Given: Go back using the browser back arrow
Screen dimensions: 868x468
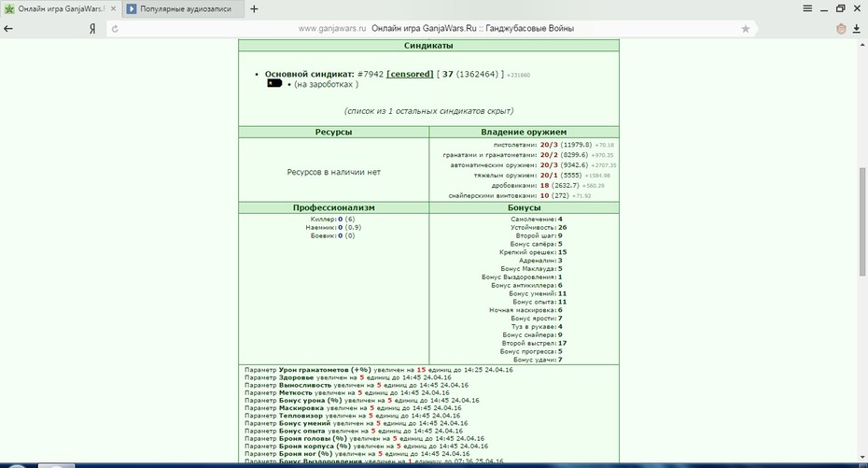Looking at the screenshot, I should click(8, 29).
